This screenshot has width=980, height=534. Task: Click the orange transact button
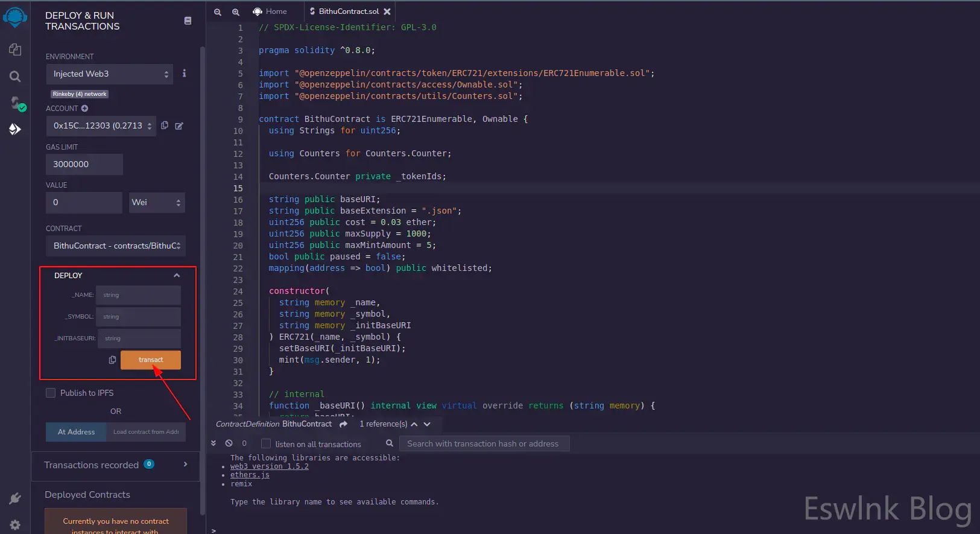(x=151, y=360)
